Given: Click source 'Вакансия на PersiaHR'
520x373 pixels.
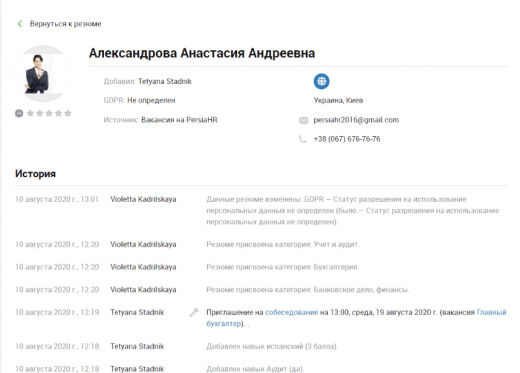Looking at the screenshot, I should tap(179, 120).
